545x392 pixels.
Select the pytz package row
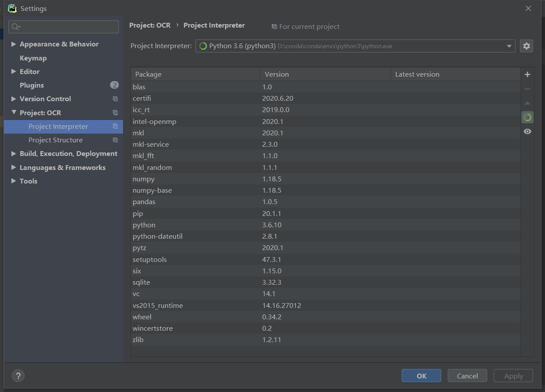coord(326,247)
